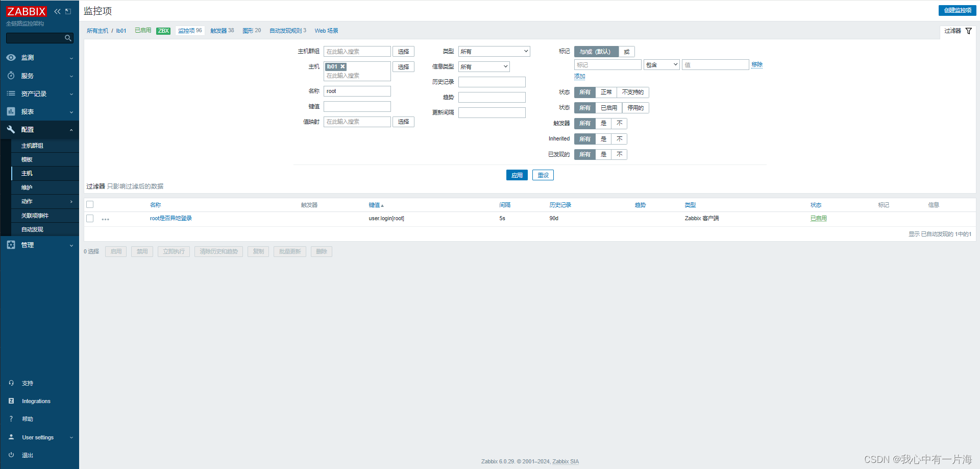980x469 pixels.
Task: Select Not supported state filter
Action: pos(633,92)
